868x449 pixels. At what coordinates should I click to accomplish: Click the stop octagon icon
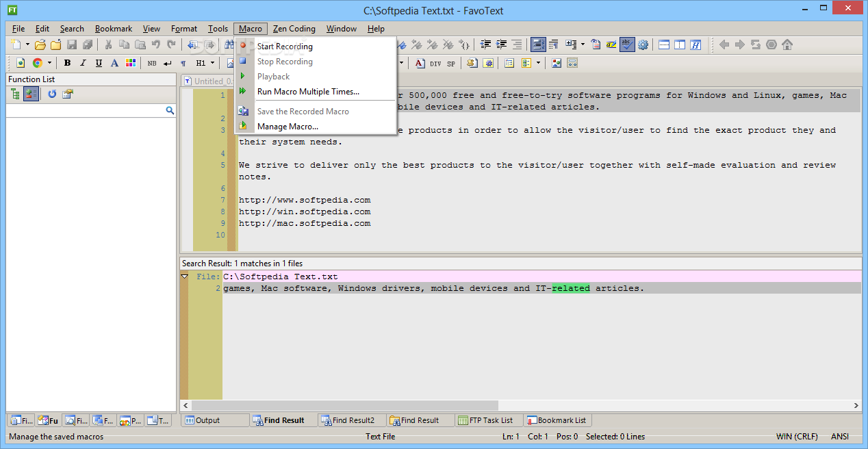[771, 44]
